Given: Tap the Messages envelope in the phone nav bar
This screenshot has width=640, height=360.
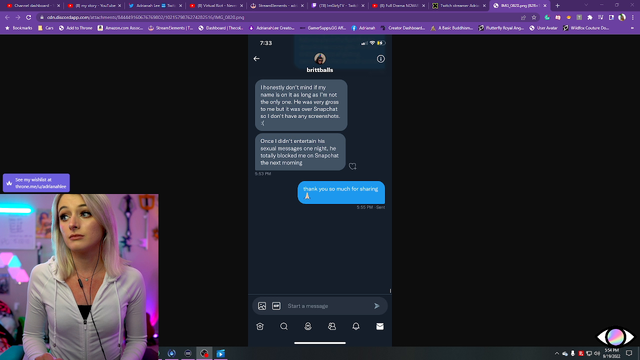Looking at the screenshot, I should tap(380, 326).
